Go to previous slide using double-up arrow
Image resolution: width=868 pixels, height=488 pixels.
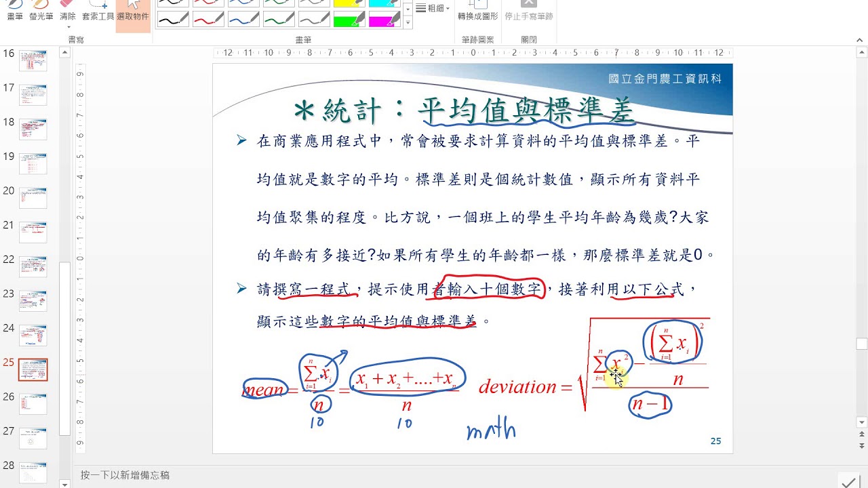click(861, 435)
